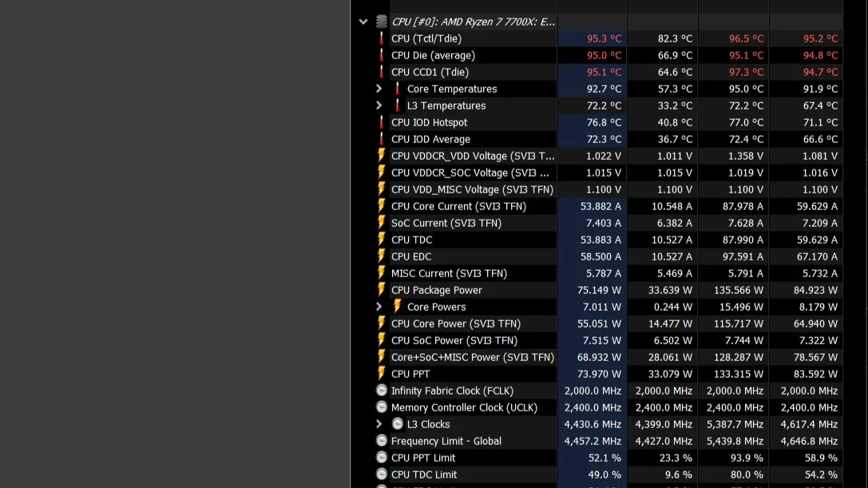Screen dimensions: 868x488
Task: Expand the Core Powers group
Action: coord(379,307)
